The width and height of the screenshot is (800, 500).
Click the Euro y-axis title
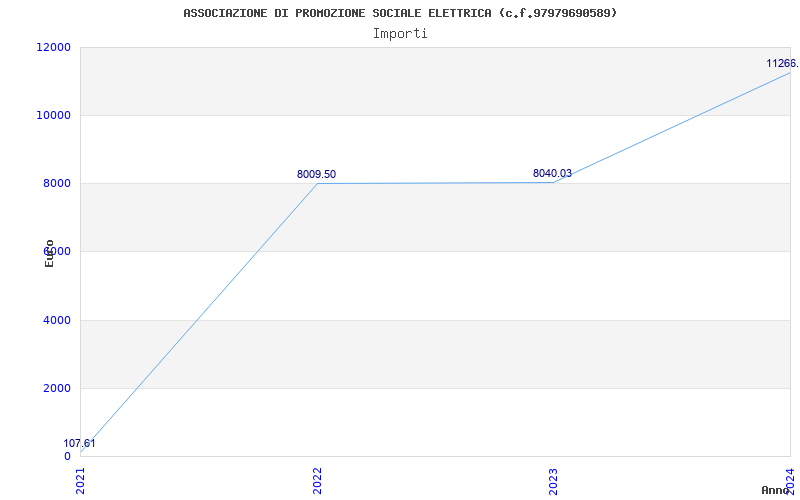tap(49, 254)
